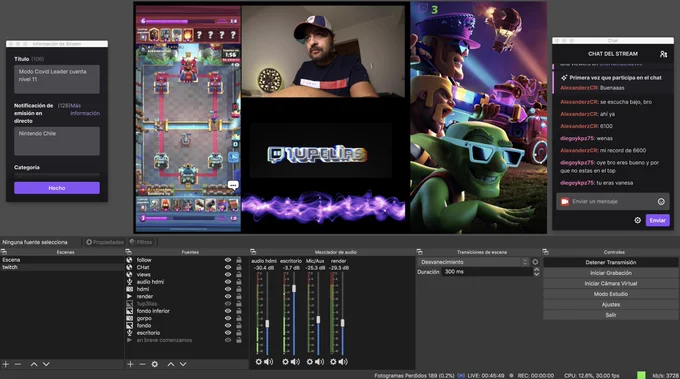Mute the audio hdmi channel speaker
The width and height of the screenshot is (680, 379).
coord(268,362)
